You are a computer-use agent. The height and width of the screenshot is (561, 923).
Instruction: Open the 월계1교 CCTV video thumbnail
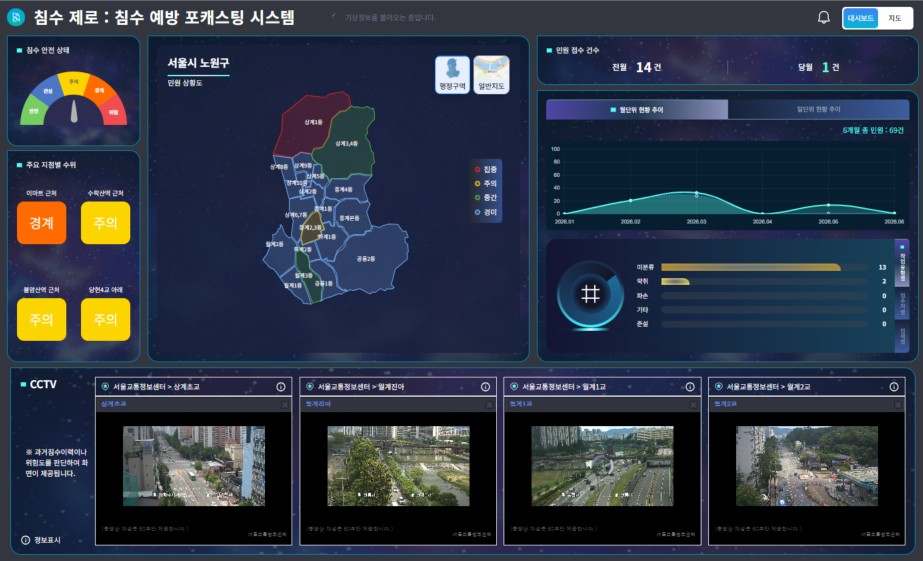point(602,466)
